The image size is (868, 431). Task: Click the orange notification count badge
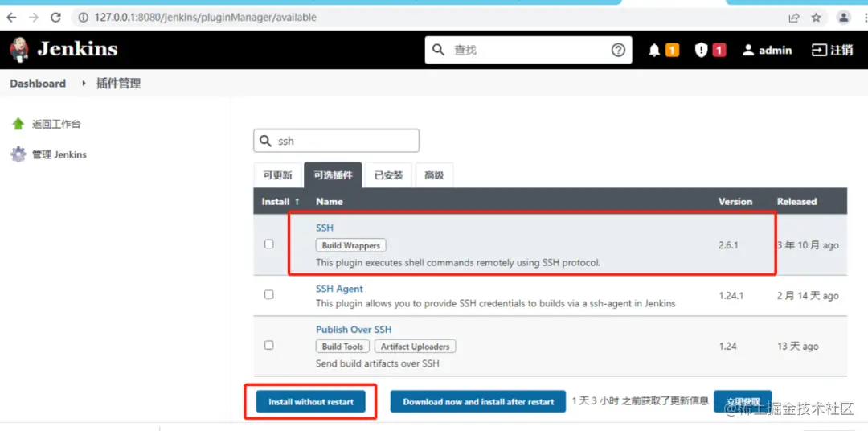coord(672,51)
